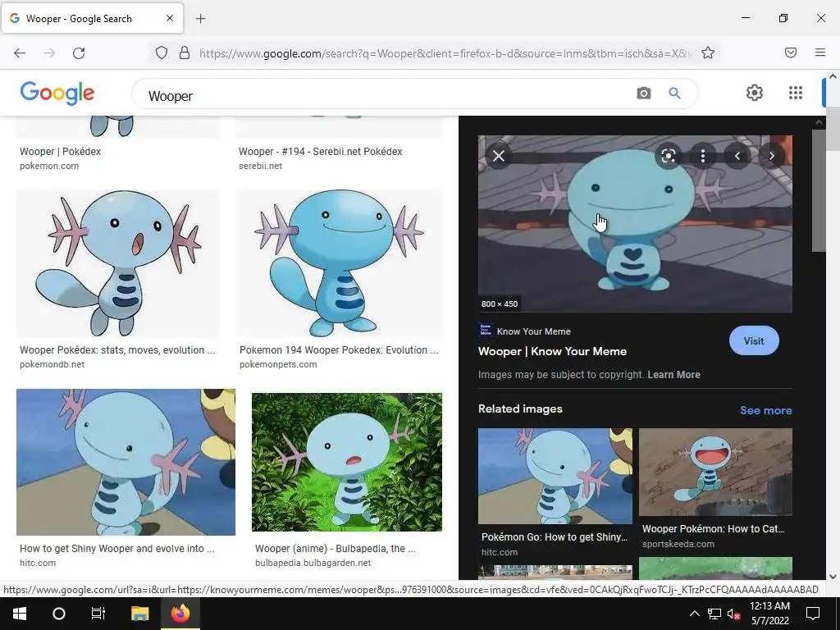Select the Wooper - Google Search tab
The width and height of the screenshot is (840, 630).
tap(92, 18)
